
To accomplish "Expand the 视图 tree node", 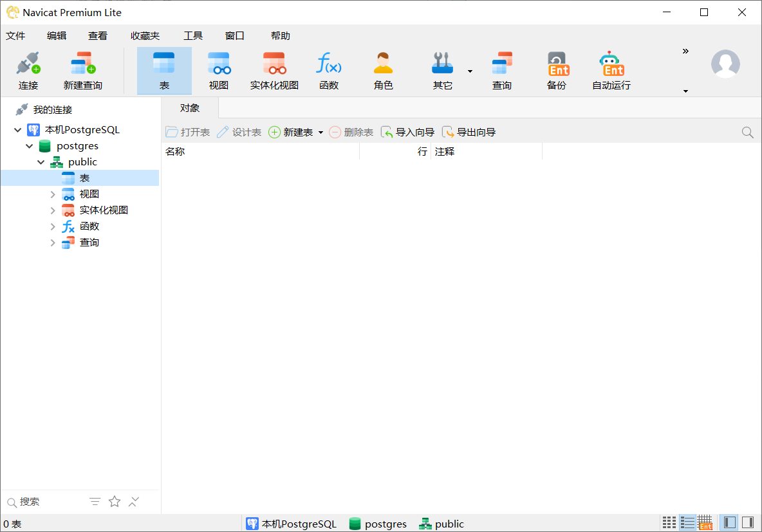I will [x=53, y=194].
